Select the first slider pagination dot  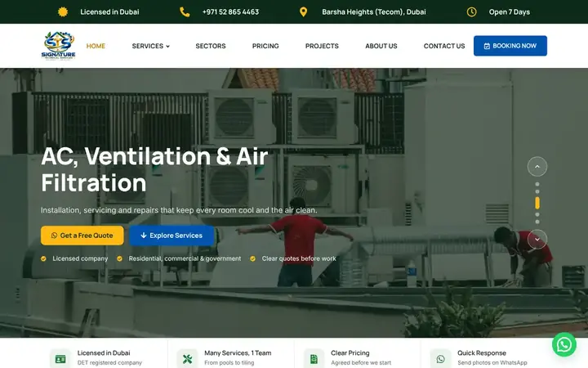pyautogui.click(x=537, y=184)
